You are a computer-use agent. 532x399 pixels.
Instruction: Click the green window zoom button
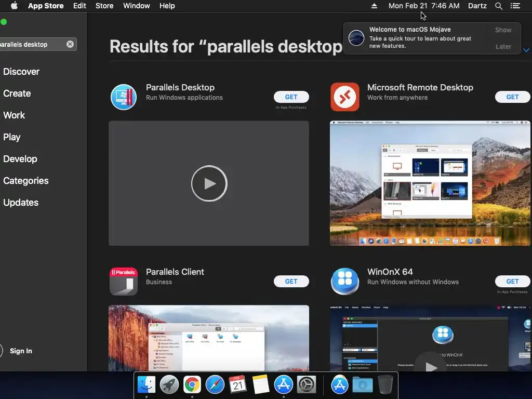tap(4, 22)
